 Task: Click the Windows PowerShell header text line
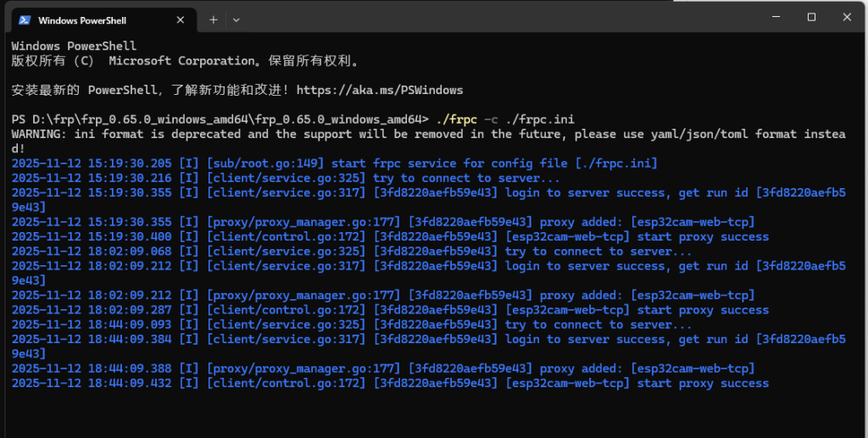tap(74, 46)
